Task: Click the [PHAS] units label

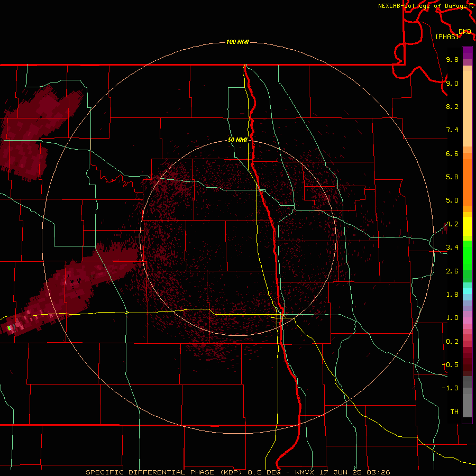Action: point(447,36)
